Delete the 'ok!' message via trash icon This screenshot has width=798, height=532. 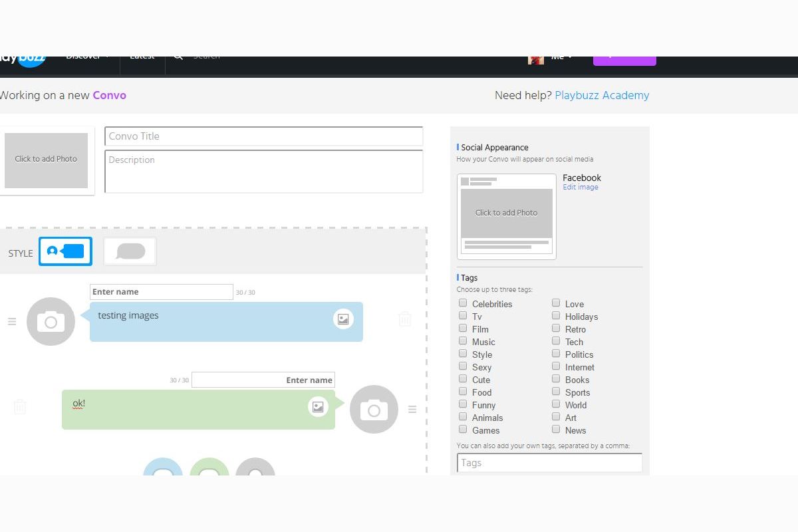tap(20, 406)
